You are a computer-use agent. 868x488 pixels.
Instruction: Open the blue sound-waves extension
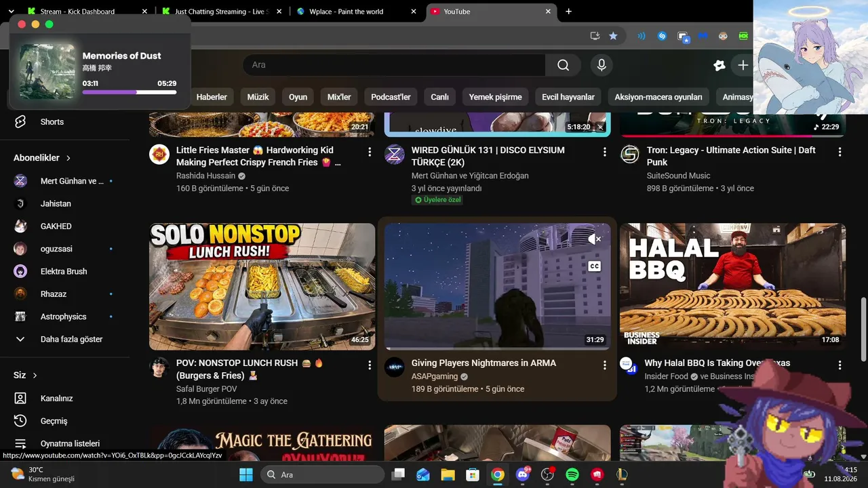[641, 36]
